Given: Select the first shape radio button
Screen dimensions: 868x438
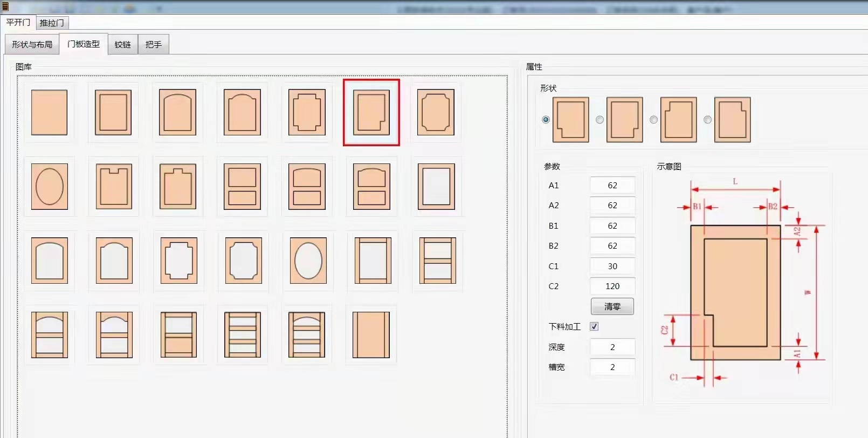Looking at the screenshot, I should pyautogui.click(x=546, y=120).
